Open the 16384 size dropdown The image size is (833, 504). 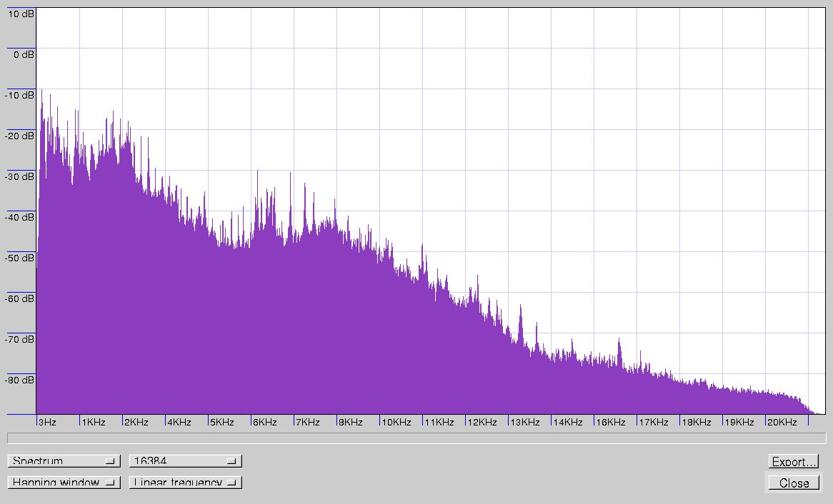click(x=185, y=461)
